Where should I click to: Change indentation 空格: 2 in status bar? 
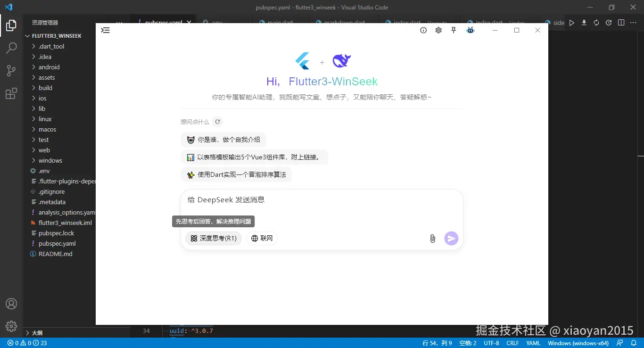point(468,343)
